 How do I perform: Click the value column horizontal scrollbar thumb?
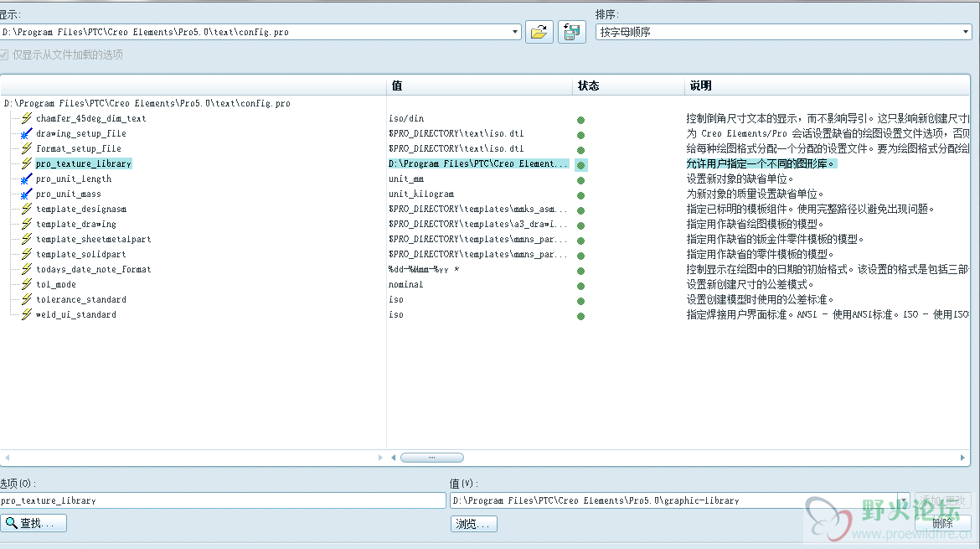pos(432,458)
